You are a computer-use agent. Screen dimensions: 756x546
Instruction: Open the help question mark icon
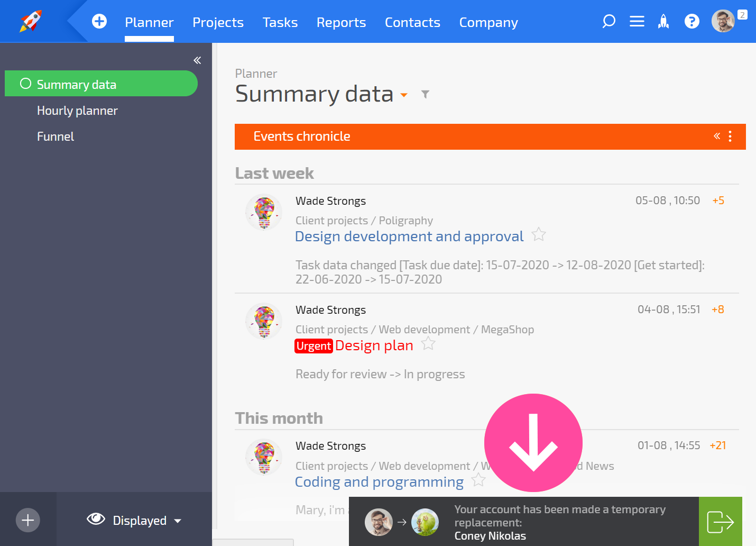pos(692,21)
